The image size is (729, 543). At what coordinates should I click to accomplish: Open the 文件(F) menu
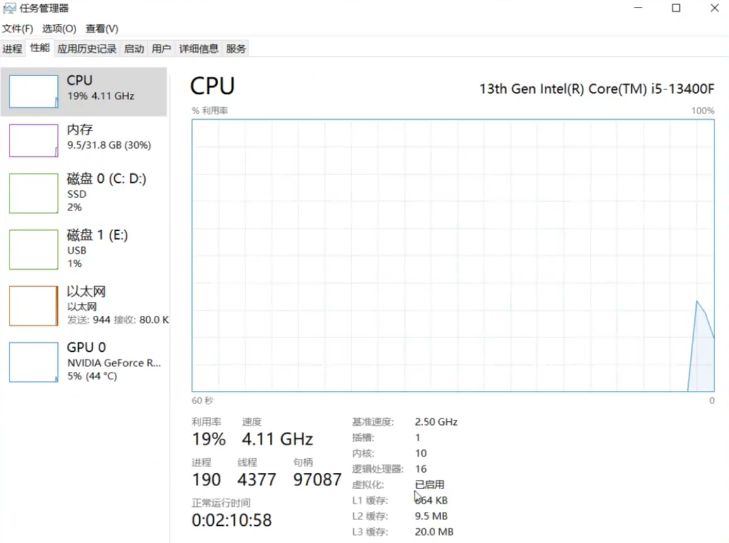coord(17,29)
